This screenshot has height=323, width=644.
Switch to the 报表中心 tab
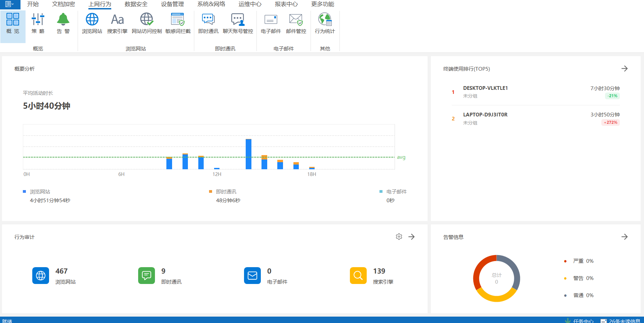(x=286, y=4)
